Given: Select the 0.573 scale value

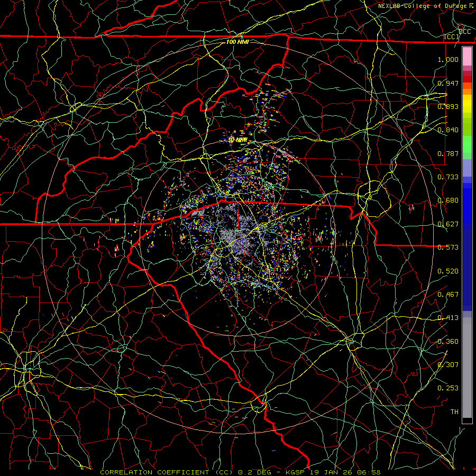Looking at the screenshot, I should [448, 248].
